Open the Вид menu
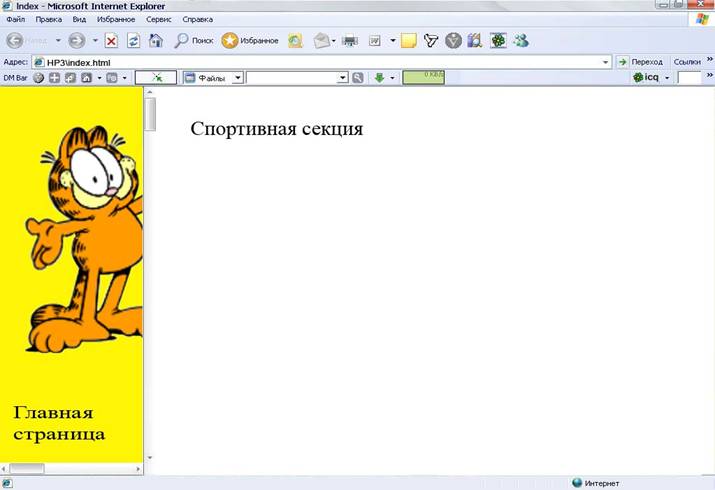 (x=79, y=20)
